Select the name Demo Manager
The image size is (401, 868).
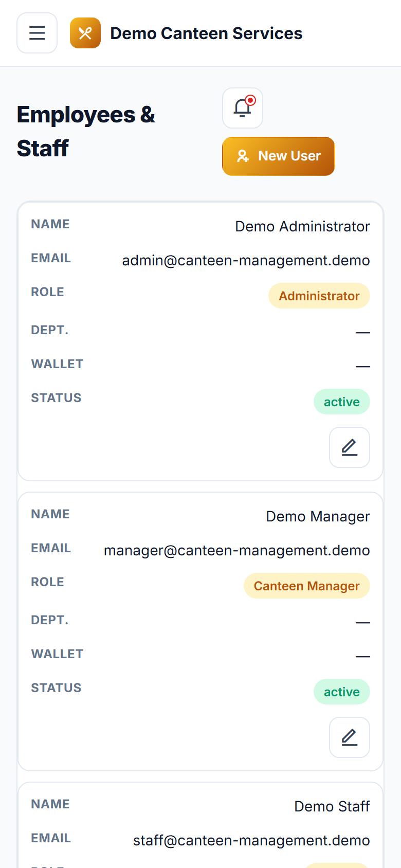[318, 516]
